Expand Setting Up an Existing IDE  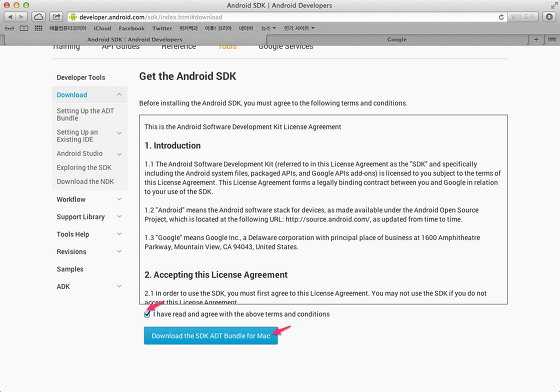(x=119, y=133)
